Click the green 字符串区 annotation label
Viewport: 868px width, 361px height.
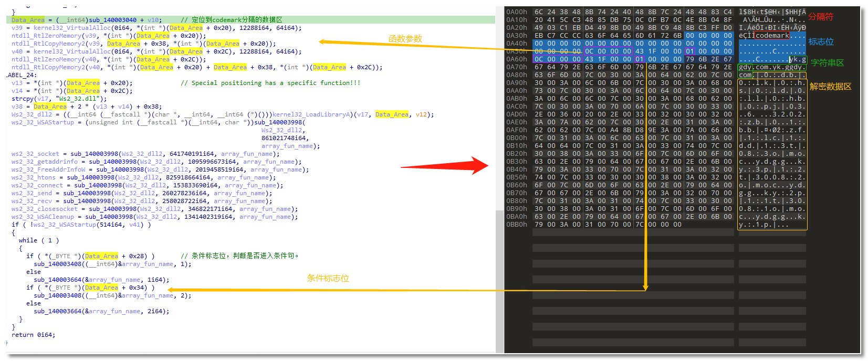[x=827, y=63]
